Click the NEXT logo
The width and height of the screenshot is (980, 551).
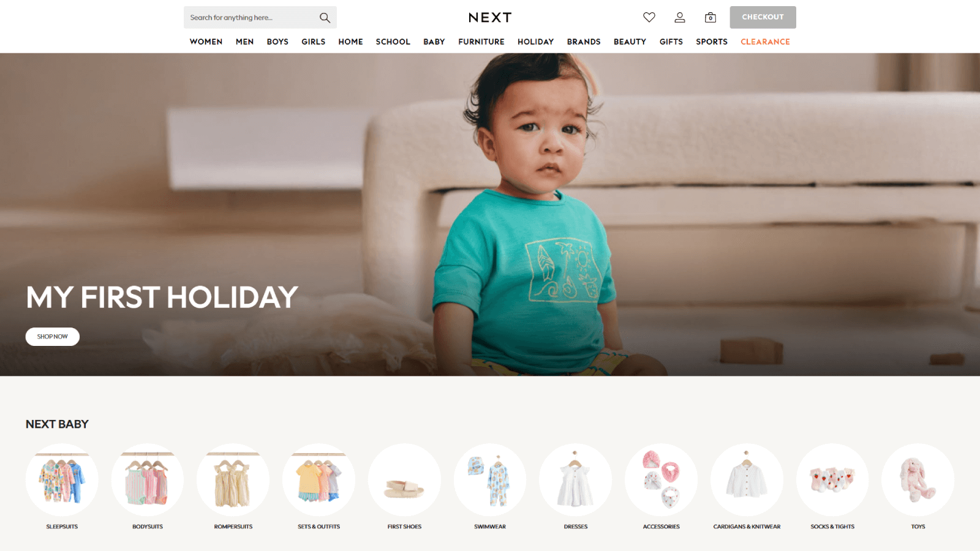click(x=490, y=18)
